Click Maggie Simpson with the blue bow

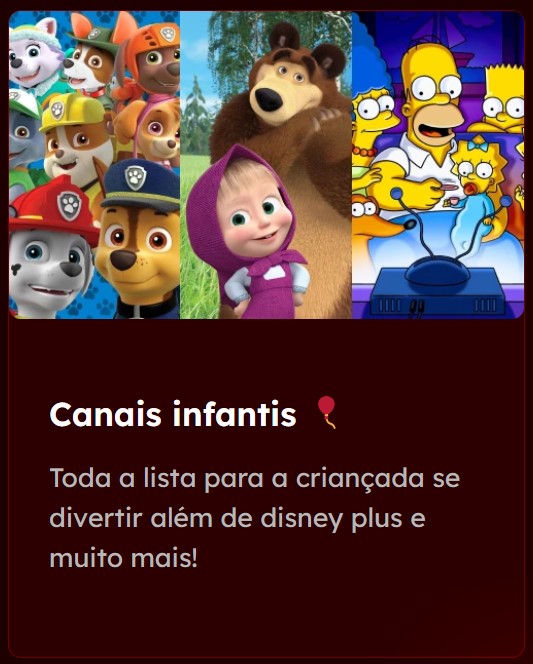click(x=478, y=167)
